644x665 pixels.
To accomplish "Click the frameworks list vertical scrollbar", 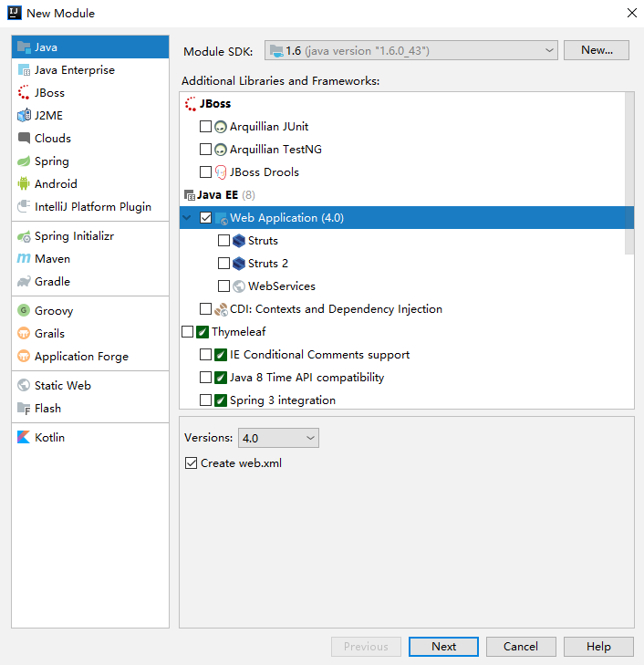I will tap(628, 173).
